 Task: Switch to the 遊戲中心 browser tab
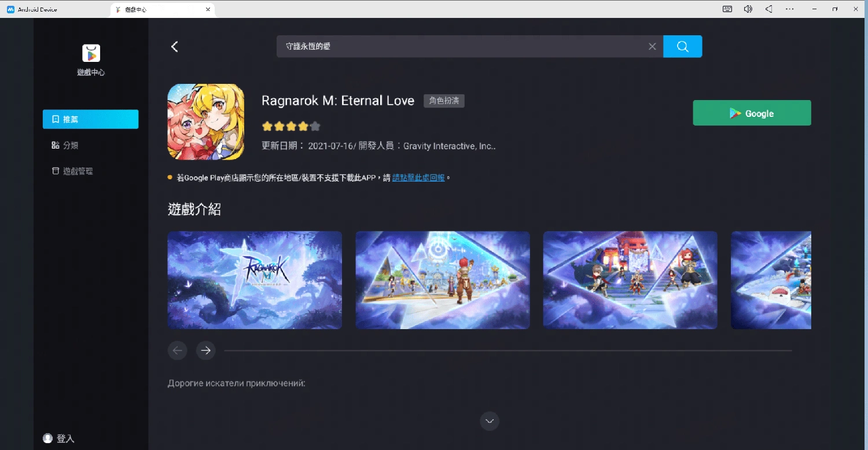click(156, 9)
